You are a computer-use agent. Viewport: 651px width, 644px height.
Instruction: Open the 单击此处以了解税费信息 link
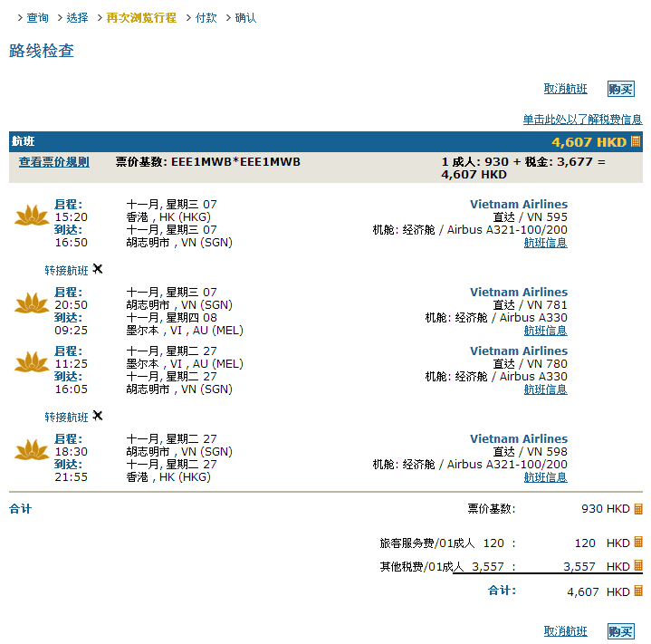[x=581, y=120]
